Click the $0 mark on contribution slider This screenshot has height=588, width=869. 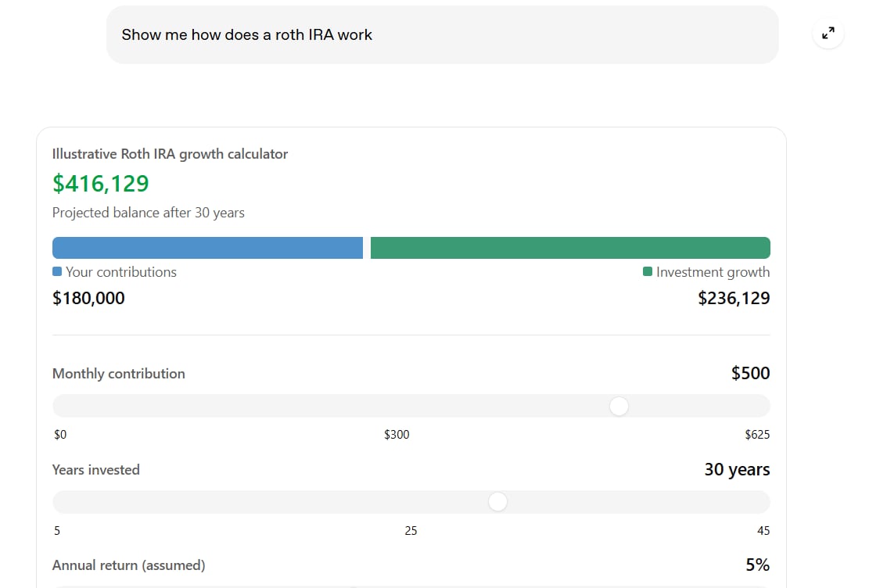click(60, 435)
